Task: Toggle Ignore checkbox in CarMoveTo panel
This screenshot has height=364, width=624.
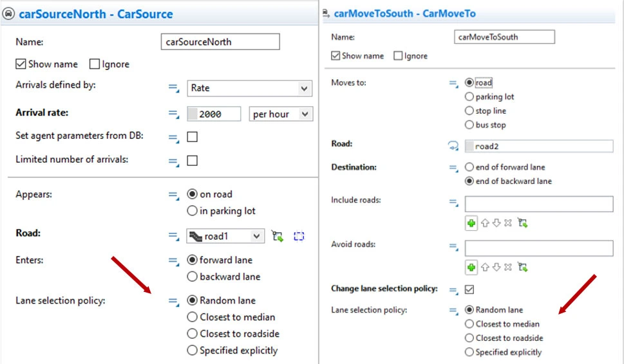Action: click(398, 56)
